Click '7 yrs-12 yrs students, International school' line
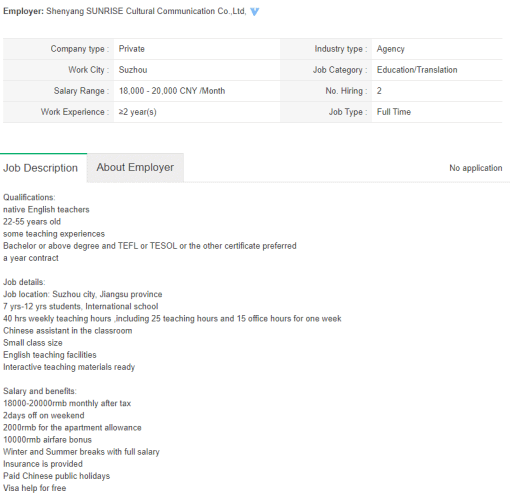510x498 pixels. (81, 306)
